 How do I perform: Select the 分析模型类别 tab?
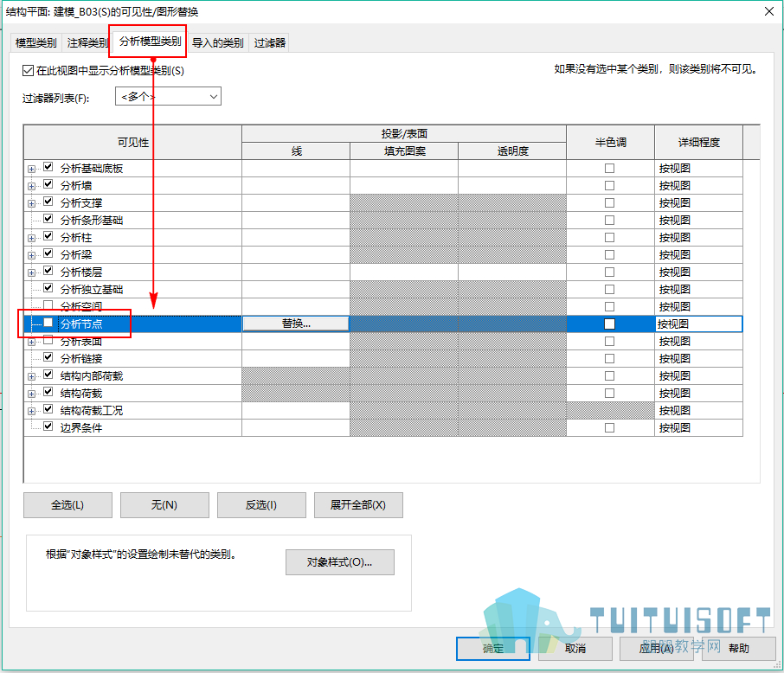click(x=150, y=42)
